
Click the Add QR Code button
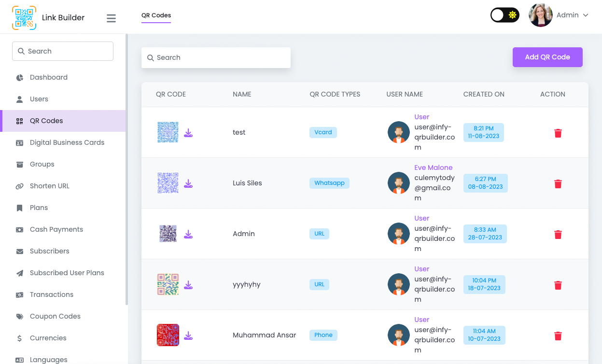(x=547, y=57)
